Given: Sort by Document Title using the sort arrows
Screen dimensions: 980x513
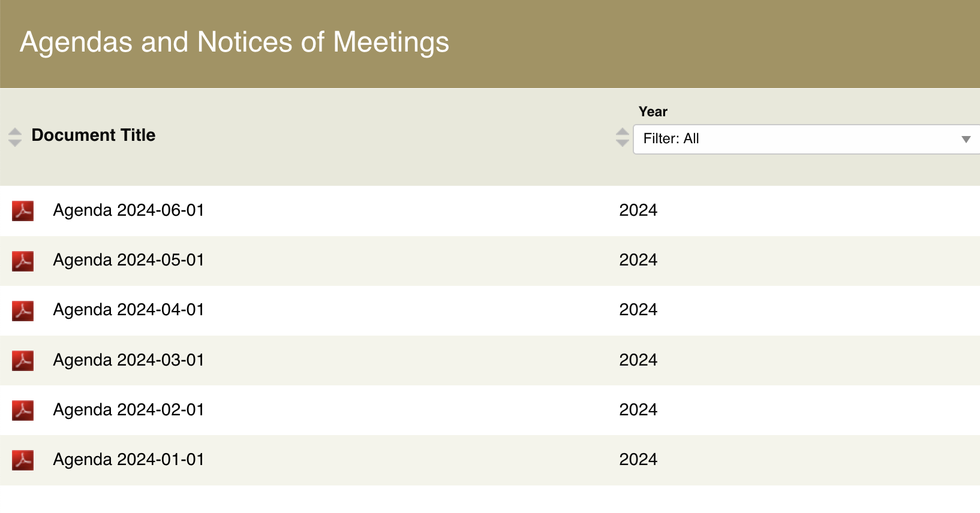Looking at the screenshot, I should 15,137.
